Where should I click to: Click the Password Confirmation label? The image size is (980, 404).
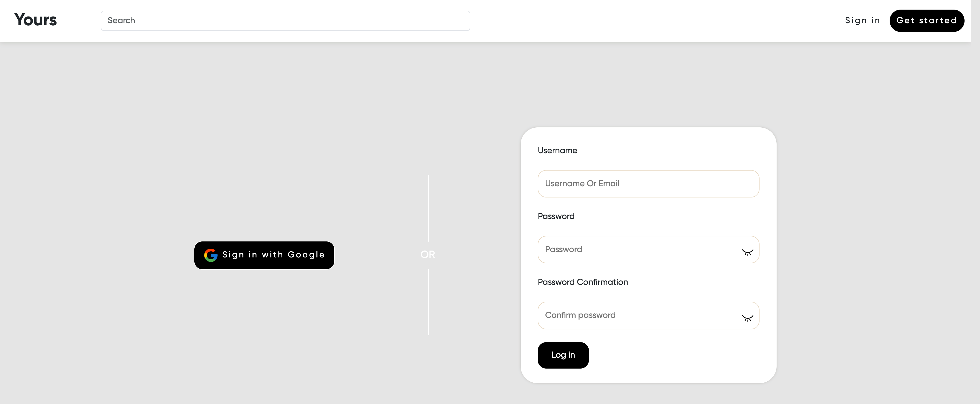(x=583, y=282)
